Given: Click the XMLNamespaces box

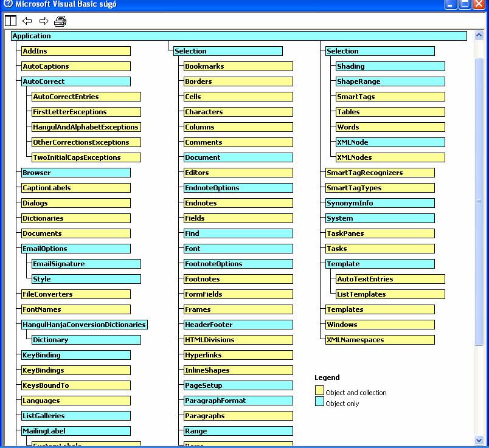Looking at the screenshot, I should pos(380,340).
